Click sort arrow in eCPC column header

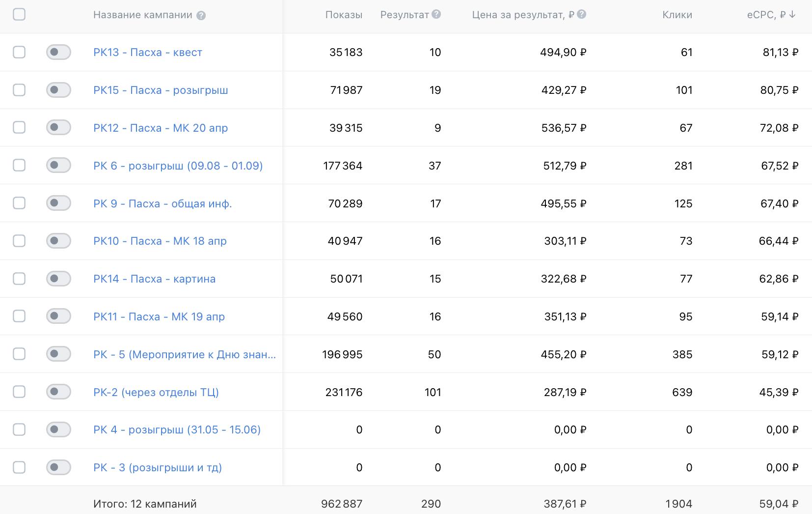(x=792, y=15)
